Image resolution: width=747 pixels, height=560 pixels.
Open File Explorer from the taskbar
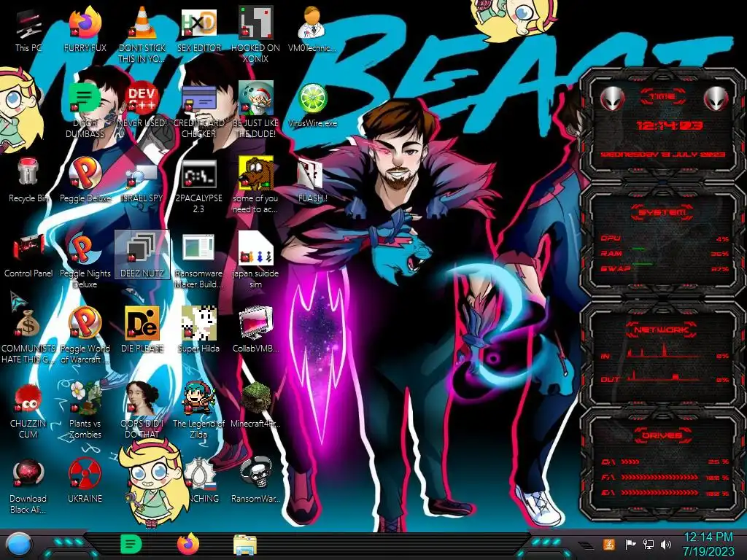245,545
